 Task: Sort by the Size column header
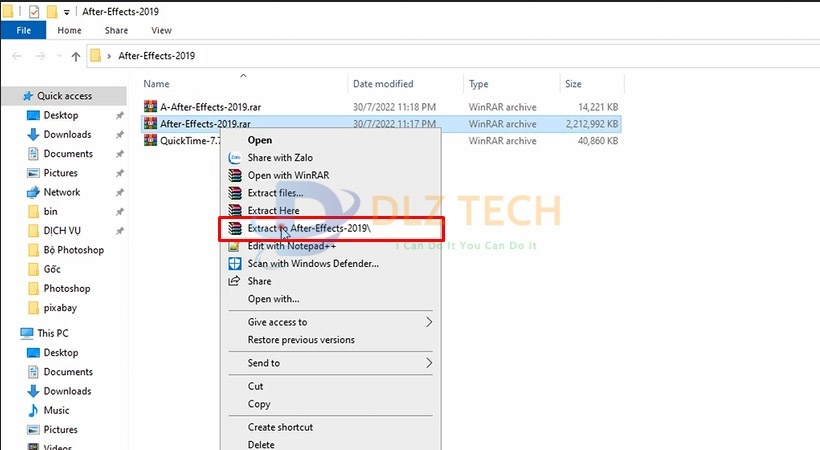pos(573,84)
